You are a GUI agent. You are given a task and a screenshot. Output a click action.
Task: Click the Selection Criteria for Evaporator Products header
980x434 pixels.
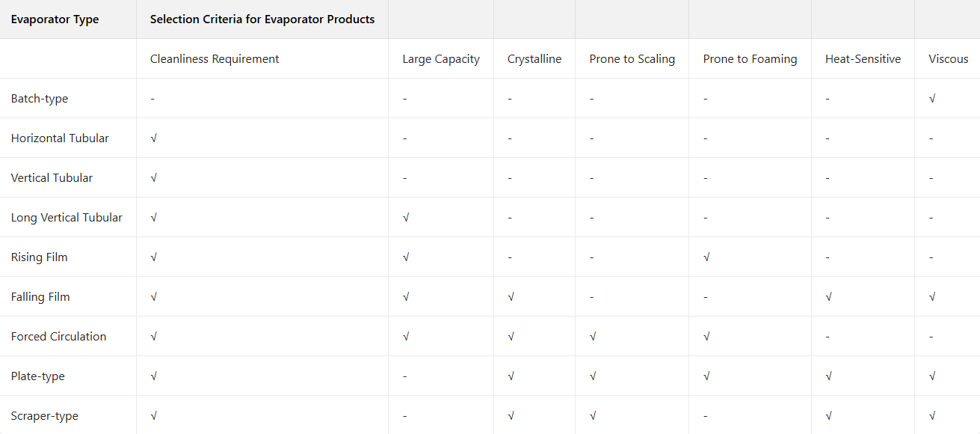(x=262, y=19)
